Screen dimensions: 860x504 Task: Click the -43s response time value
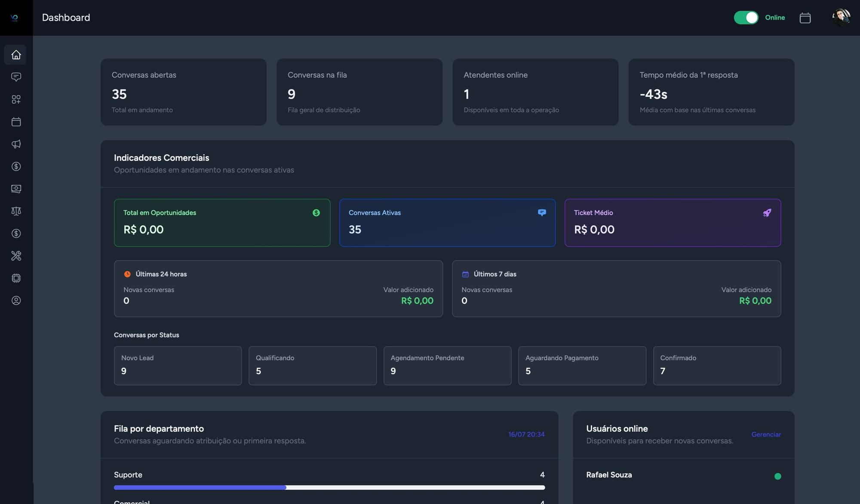pyautogui.click(x=653, y=94)
